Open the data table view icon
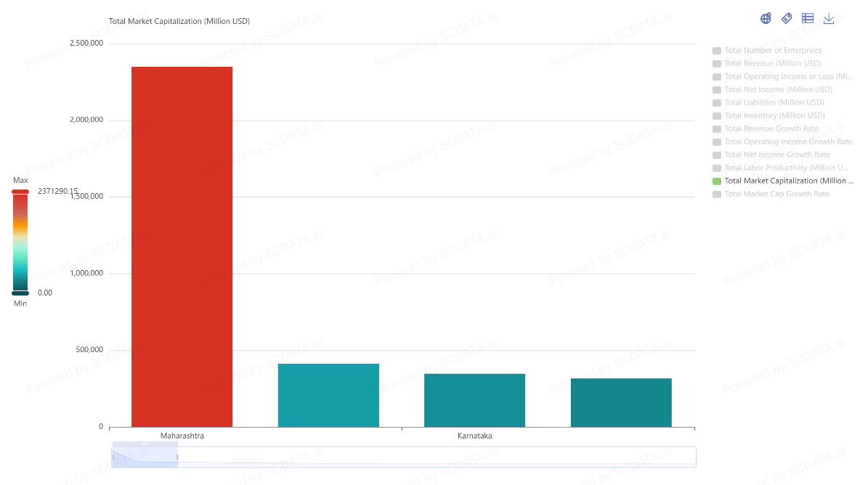 [808, 19]
